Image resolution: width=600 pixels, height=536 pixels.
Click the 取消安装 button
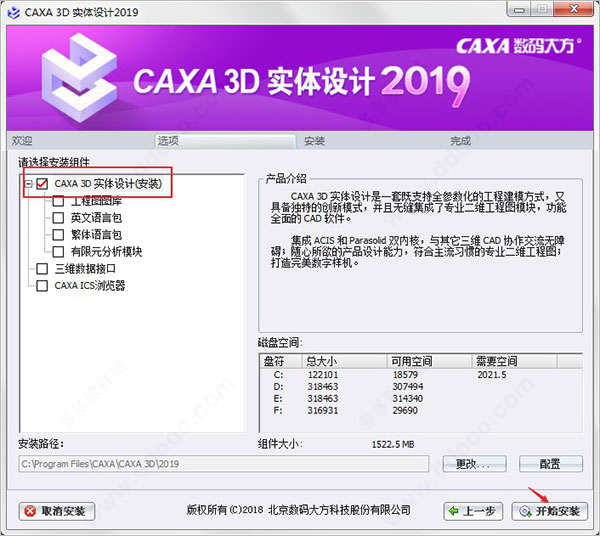coord(57,511)
